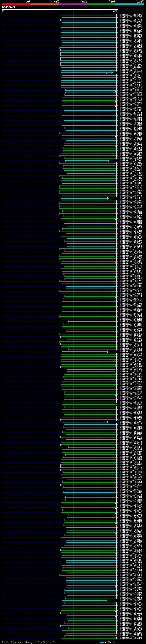The height and width of the screenshot is (644, 146).
Task: Select the UniRef100_A9TPQ0 label
Action: tap(131, 77)
